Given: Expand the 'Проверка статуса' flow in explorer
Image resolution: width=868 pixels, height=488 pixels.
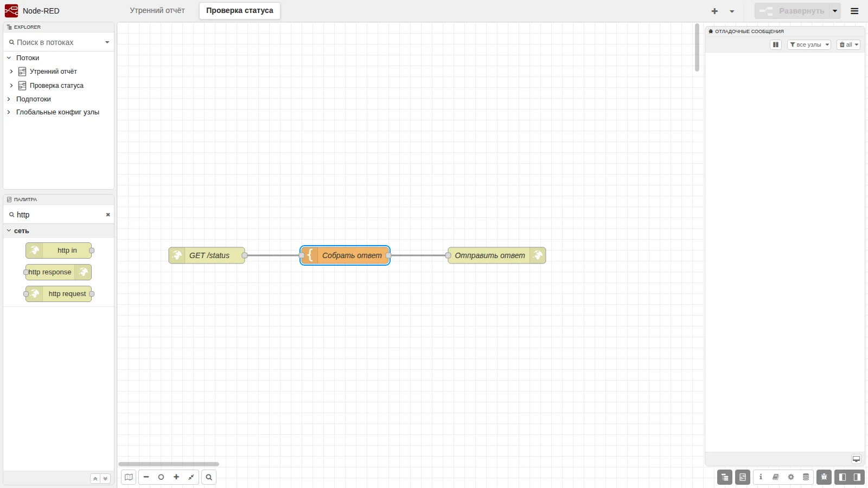Looking at the screenshot, I should (11, 86).
